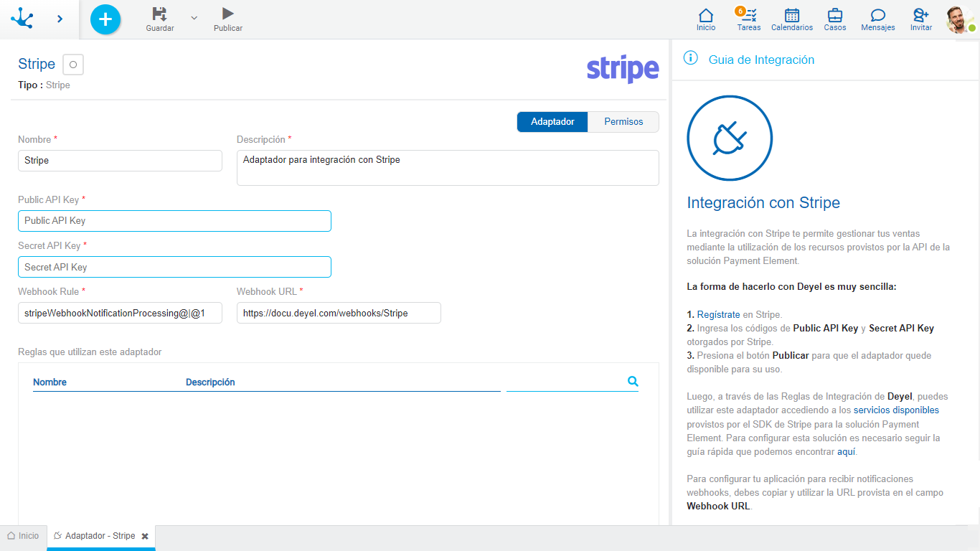The width and height of the screenshot is (980, 551).
Task: Open the Regístrate link
Action: pyautogui.click(x=718, y=314)
